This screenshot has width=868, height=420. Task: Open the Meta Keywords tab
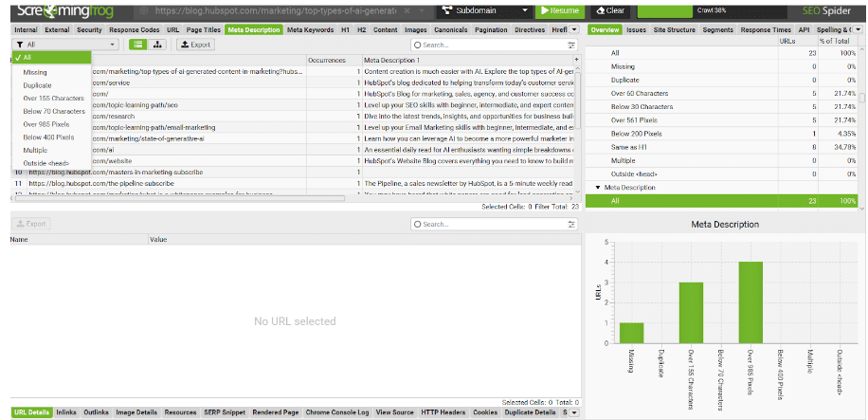pyautogui.click(x=311, y=30)
